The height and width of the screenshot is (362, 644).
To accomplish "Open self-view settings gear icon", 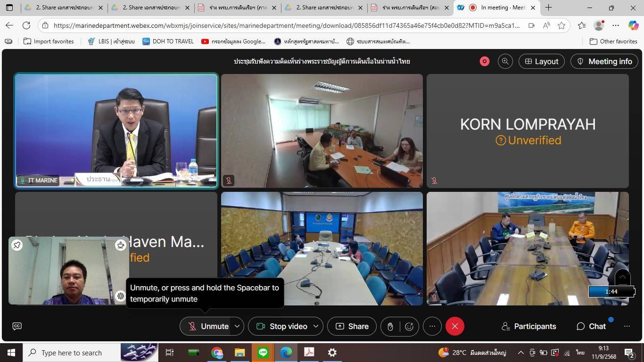I will click(121, 296).
